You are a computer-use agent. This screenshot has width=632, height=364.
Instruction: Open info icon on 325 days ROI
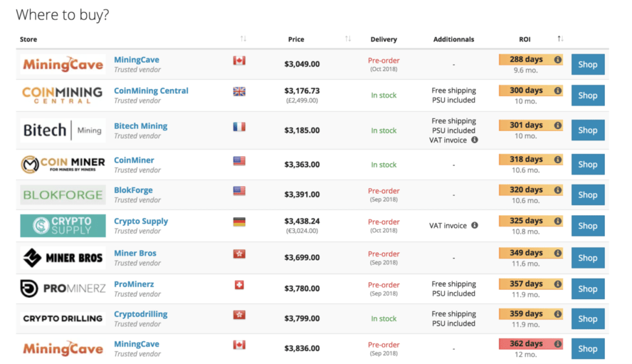tap(557, 221)
